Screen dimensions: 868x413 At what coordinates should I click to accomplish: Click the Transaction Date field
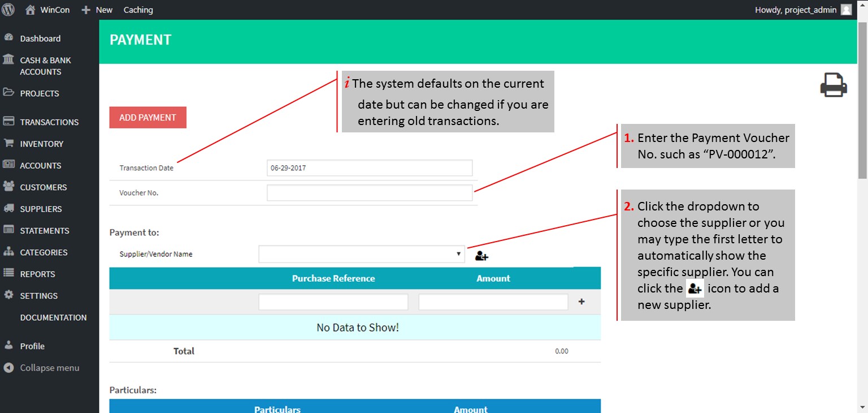[x=370, y=168]
